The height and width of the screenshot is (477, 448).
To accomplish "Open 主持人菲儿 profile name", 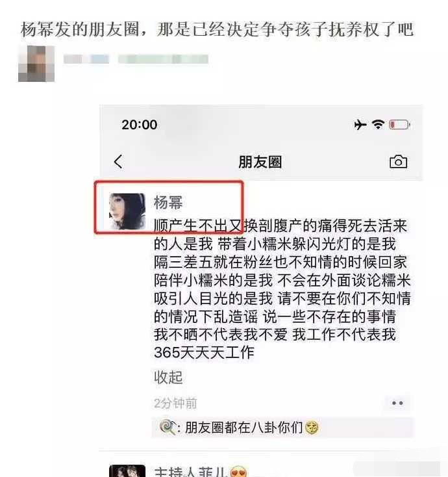I will tap(192, 472).
